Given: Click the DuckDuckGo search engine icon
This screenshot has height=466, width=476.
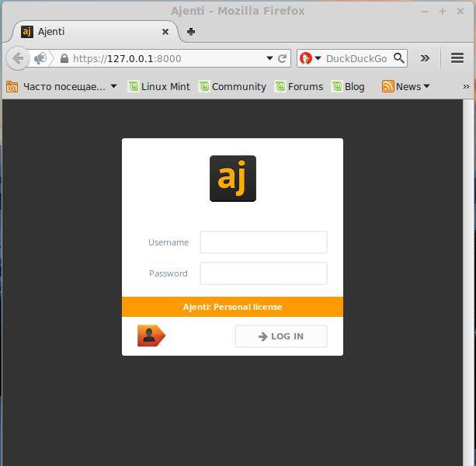Looking at the screenshot, I should coord(306,58).
